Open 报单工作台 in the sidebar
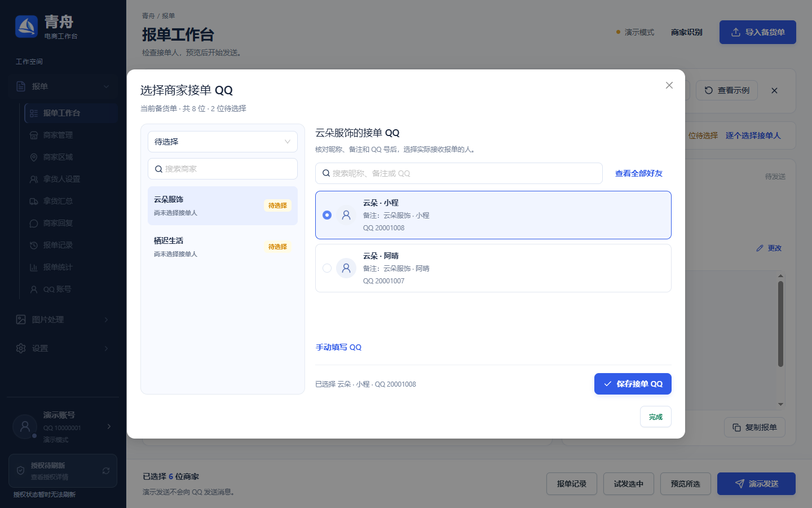Screen dimensions: 812x508 point(71,113)
